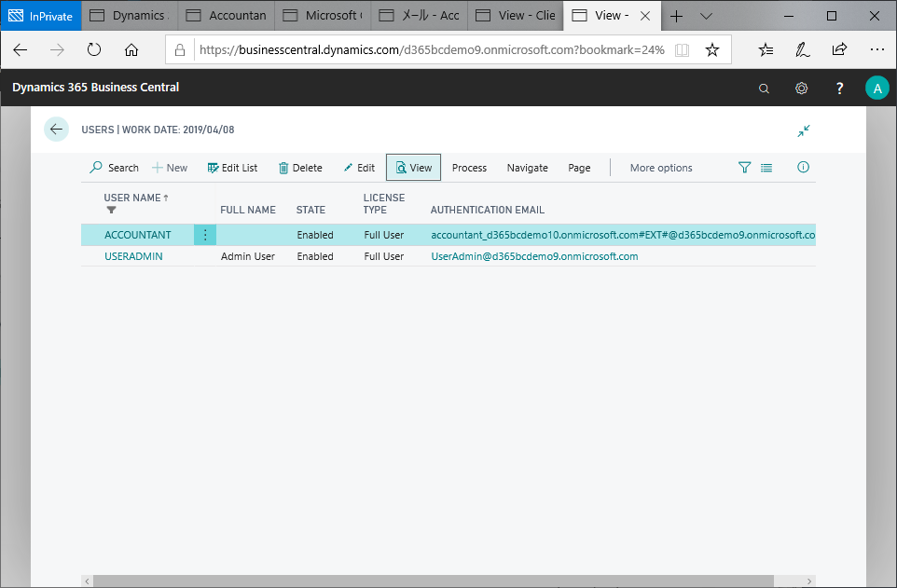This screenshot has height=588, width=897.
Task: Open the Business Central search magnifier
Action: [x=764, y=89]
